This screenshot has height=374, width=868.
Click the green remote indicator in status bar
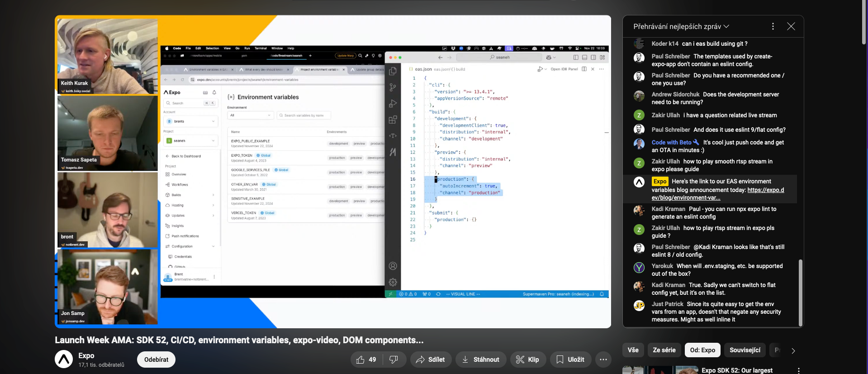pos(390,294)
